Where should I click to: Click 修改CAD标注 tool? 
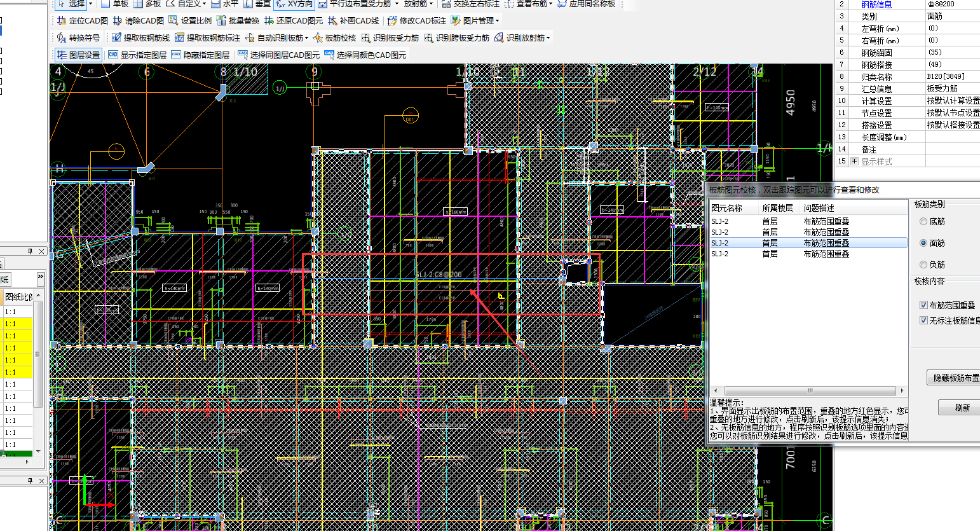tap(417, 20)
